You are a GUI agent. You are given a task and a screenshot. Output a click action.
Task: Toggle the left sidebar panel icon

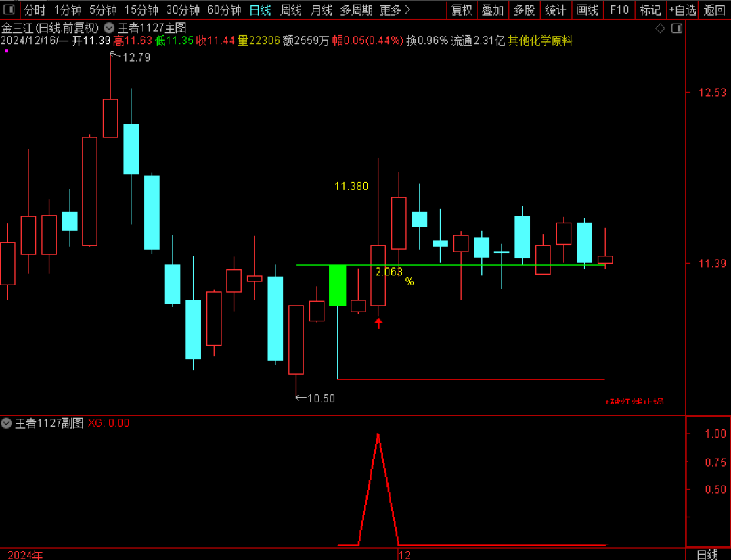tap(8, 9)
